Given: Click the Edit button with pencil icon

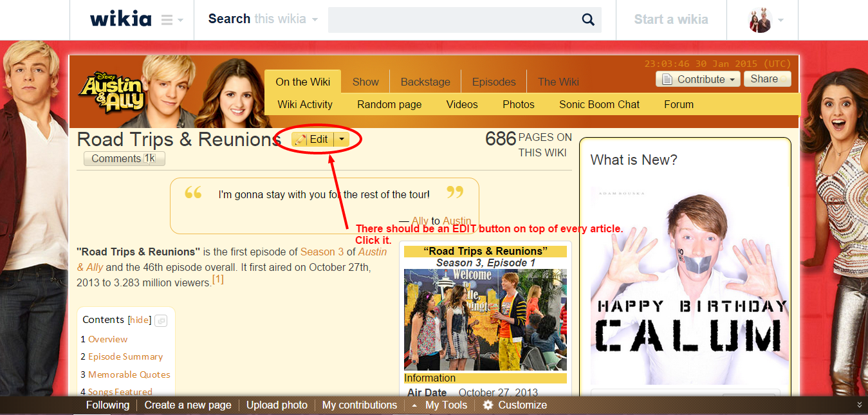Looking at the screenshot, I should 312,140.
